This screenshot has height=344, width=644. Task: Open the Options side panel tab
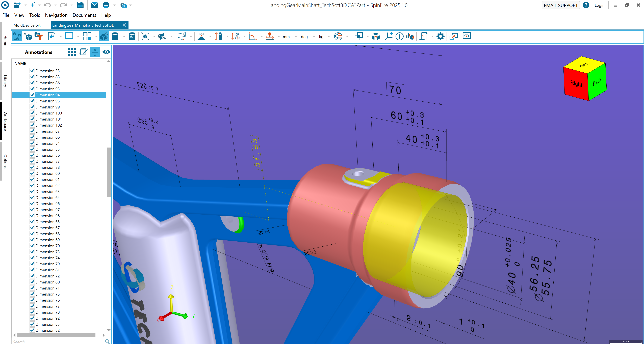pos(5,161)
